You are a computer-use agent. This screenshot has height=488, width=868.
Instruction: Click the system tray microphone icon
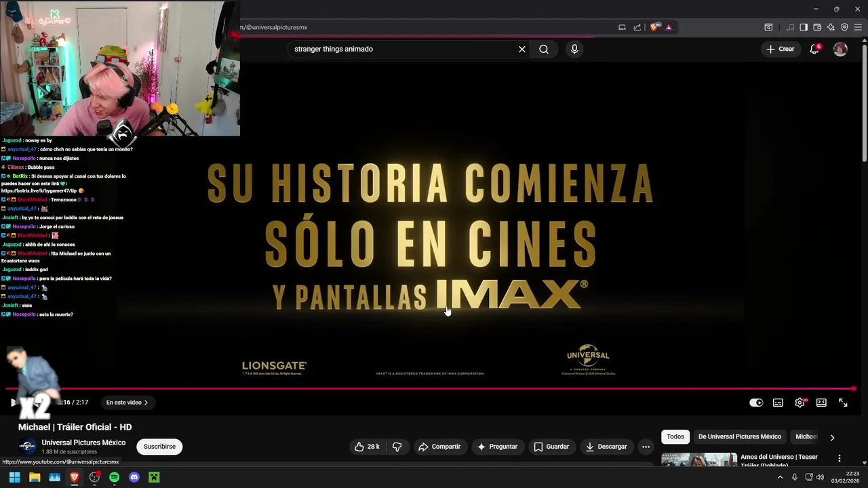pos(795,477)
